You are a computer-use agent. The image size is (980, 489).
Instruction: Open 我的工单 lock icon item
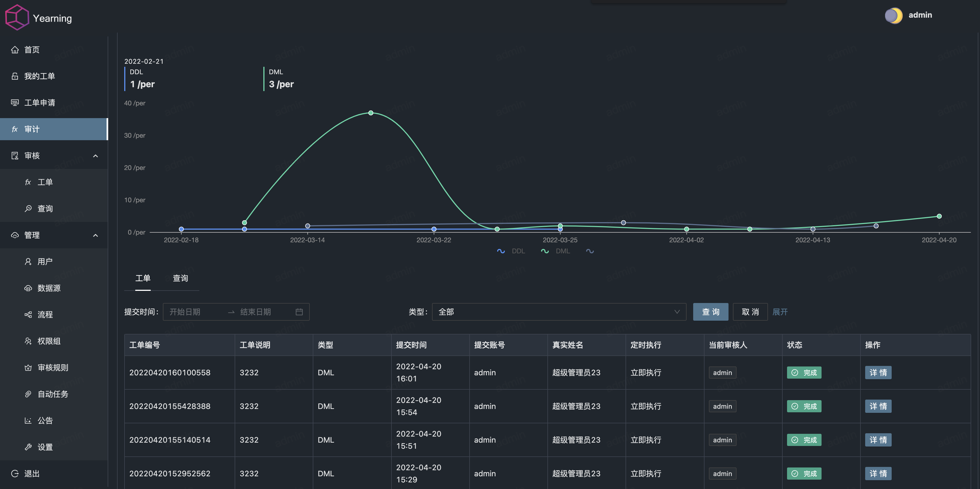pos(15,76)
